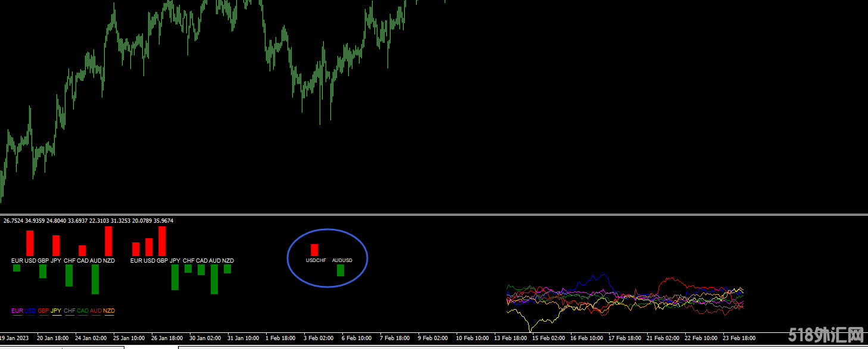The height and width of the screenshot is (349, 868).
Task: Click the green CHF bar in left histogram
Action: 69,275
